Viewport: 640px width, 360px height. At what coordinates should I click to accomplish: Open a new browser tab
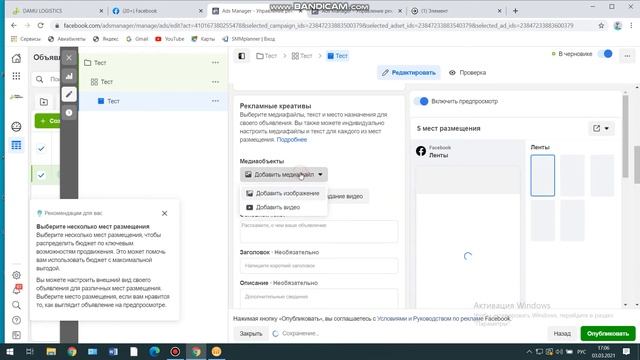click(x=515, y=11)
